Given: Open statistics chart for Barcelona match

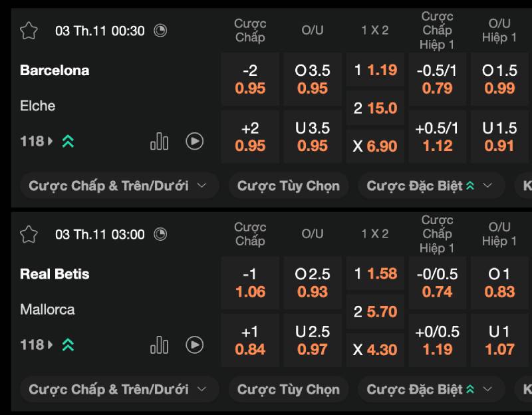Looking at the screenshot, I should (x=159, y=141).
